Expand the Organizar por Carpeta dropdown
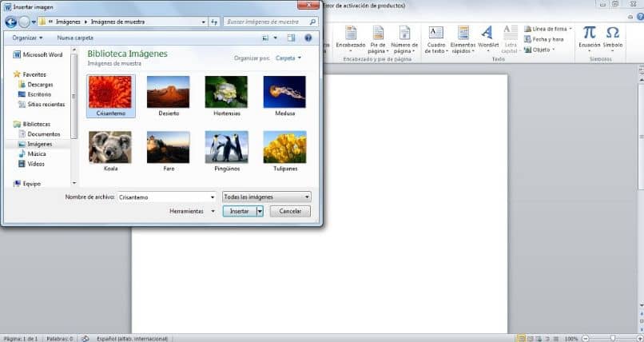The width and height of the screenshot is (644, 342). click(288, 58)
